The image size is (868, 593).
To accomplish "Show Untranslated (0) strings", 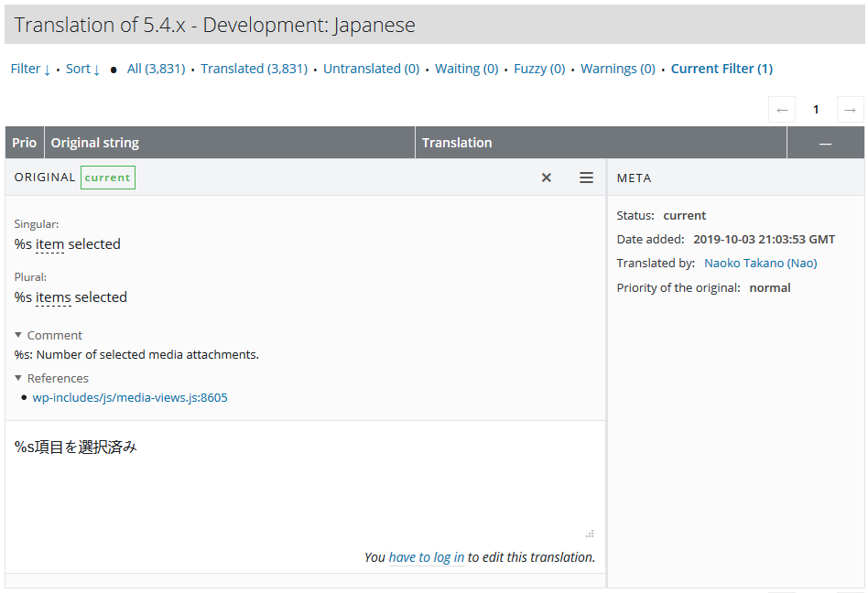I will [371, 69].
